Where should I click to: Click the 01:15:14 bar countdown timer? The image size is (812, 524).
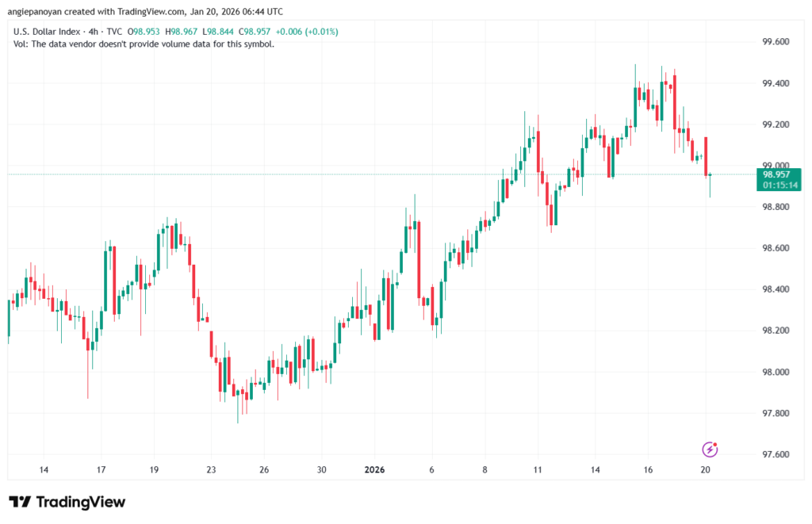pyautogui.click(x=779, y=185)
